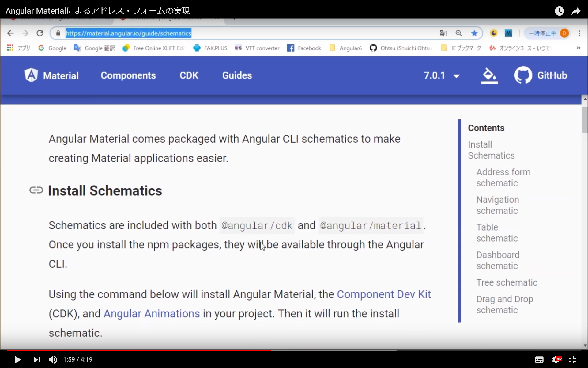This screenshot has height=368, width=588.
Task: Jump to Navigation schematic
Action: [497, 205]
